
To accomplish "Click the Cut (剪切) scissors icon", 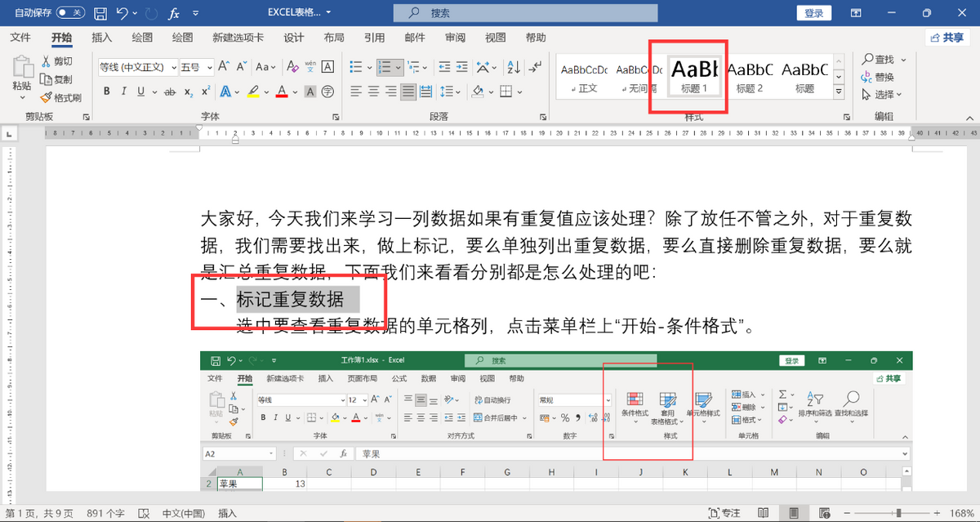I will pos(47,61).
